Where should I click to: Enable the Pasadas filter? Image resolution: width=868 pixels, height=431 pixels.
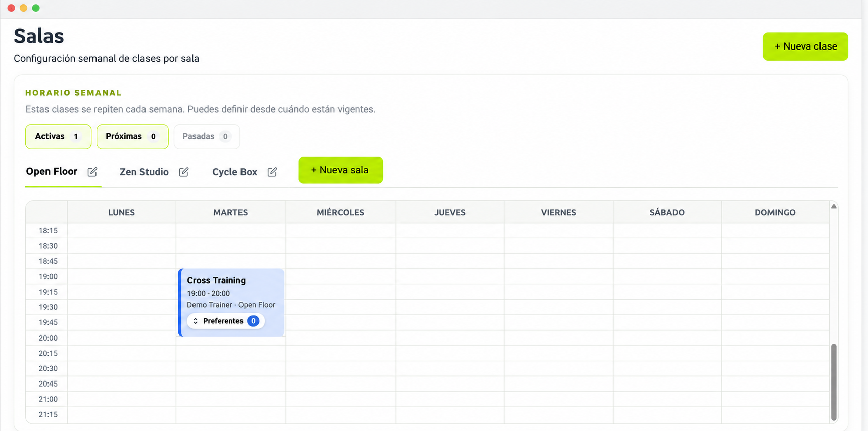[207, 136]
